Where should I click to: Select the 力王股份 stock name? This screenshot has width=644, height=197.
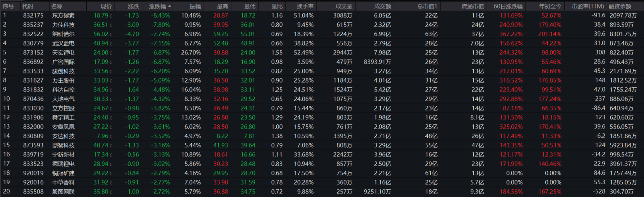(63, 80)
